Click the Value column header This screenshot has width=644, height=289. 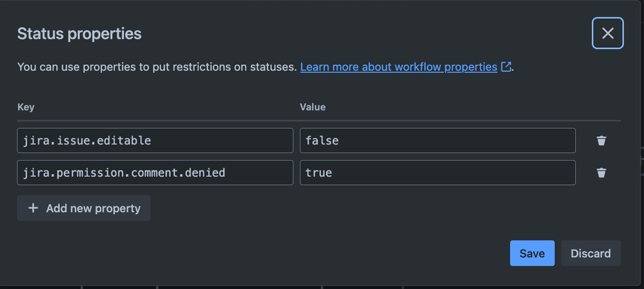[x=313, y=107]
